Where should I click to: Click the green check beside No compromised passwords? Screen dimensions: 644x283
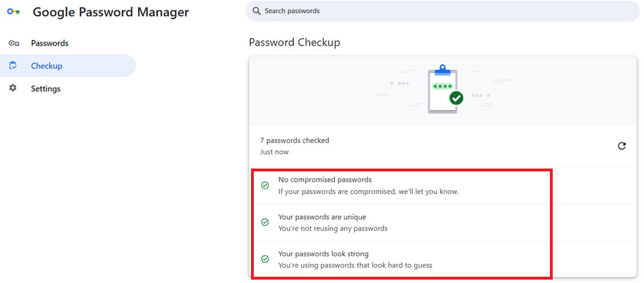[265, 186]
